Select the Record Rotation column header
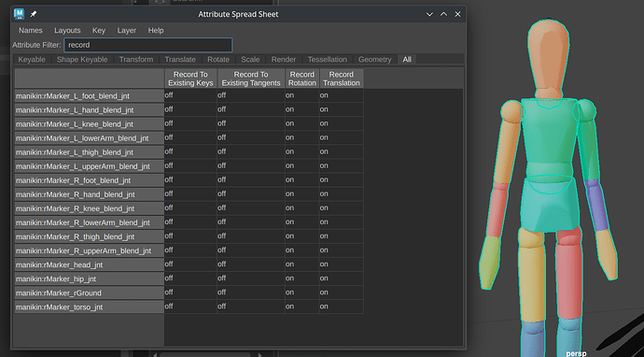Image resolution: width=644 pixels, height=357 pixels. [x=301, y=79]
